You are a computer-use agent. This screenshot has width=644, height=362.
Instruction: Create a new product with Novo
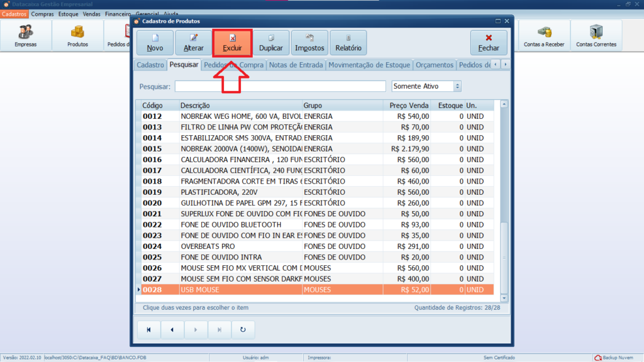(x=154, y=42)
